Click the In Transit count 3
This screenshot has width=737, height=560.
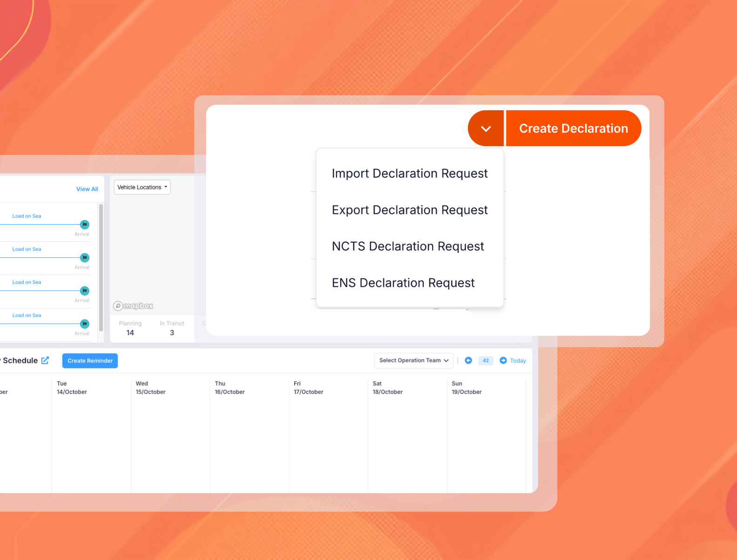coord(172,333)
